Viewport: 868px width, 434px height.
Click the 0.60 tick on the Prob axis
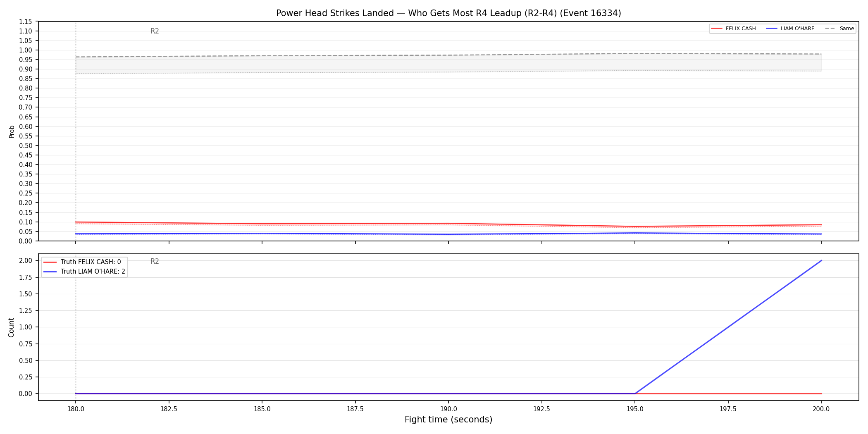[x=26, y=126]
